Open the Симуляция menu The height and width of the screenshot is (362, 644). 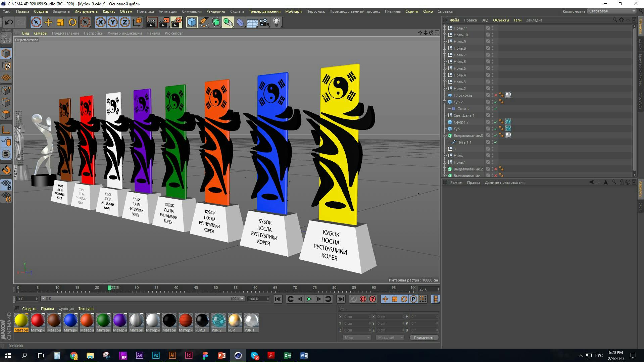coord(192,11)
